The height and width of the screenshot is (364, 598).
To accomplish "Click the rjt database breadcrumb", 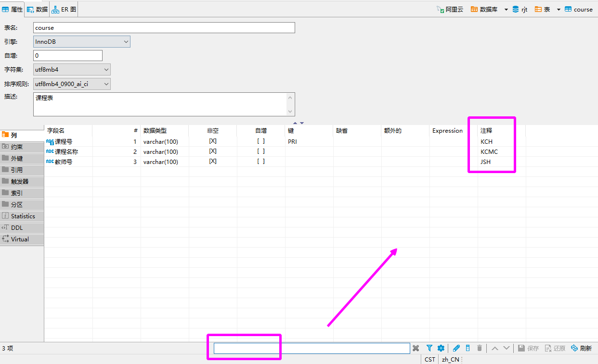I will pos(520,9).
